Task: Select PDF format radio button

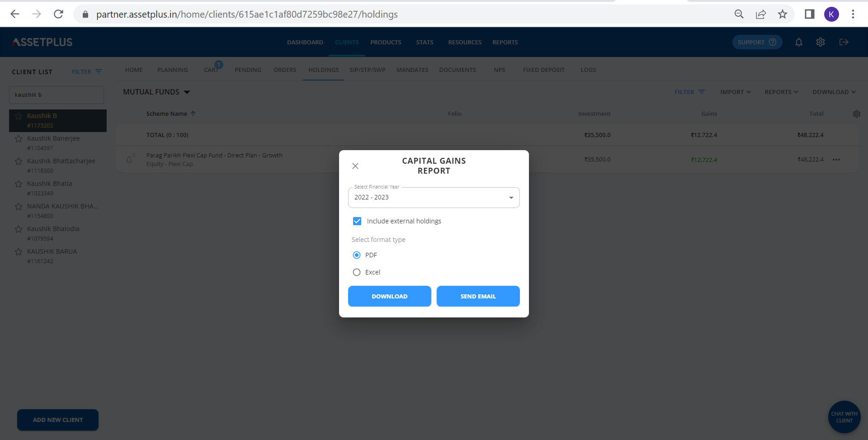Action: (x=357, y=255)
